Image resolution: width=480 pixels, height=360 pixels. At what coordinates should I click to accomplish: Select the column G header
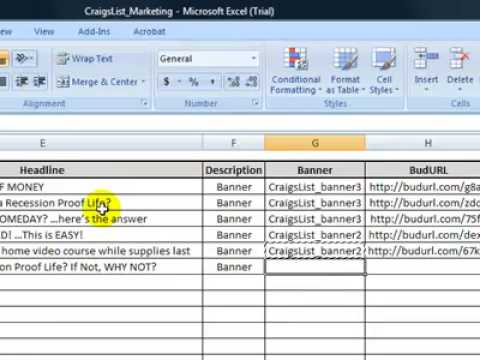click(315, 143)
